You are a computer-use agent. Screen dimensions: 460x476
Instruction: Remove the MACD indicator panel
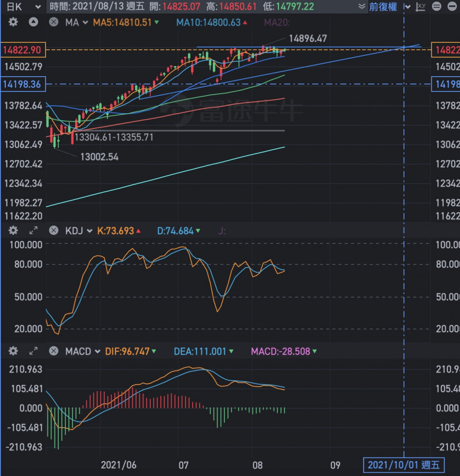point(53,351)
